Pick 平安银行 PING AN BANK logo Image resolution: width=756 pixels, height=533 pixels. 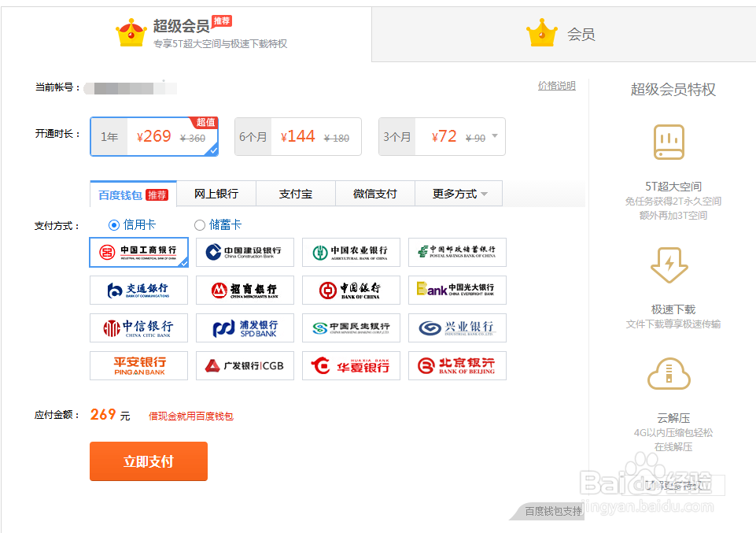coord(139,365)
